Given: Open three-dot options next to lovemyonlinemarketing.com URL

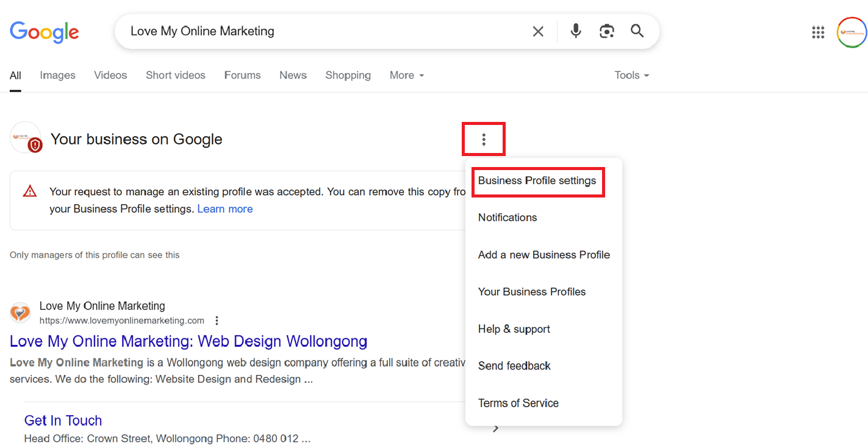Looking at the screenshot, I should click(x=217, y=321).
